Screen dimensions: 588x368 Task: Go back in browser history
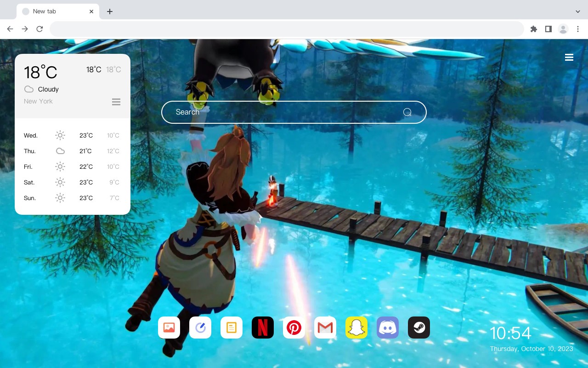coord(10,29)
